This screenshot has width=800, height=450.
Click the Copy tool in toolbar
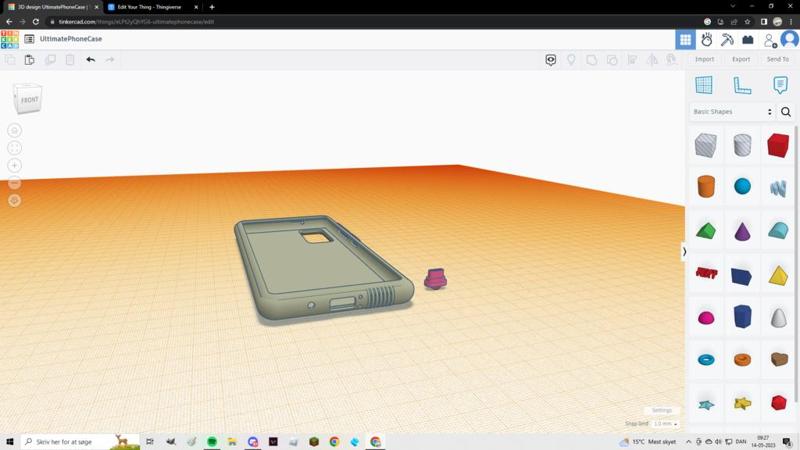10,60
